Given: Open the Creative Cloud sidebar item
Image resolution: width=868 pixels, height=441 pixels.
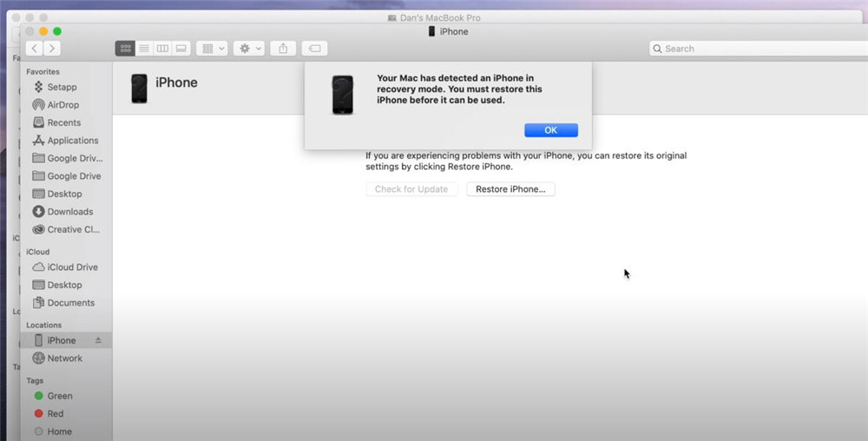Looking at the screenshot, I should pyautogui.click(x=67, y=229).
